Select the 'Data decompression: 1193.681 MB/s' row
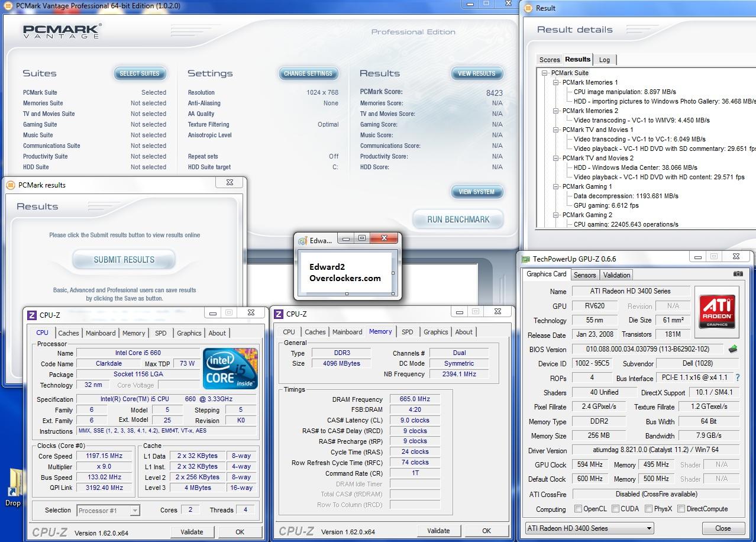 (x=626, y=196)
